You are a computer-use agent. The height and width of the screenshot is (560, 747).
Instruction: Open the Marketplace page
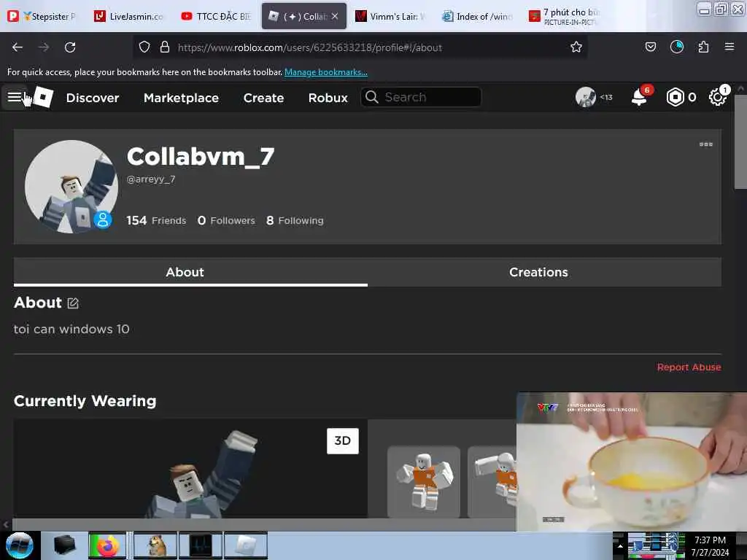coord(181,98)
